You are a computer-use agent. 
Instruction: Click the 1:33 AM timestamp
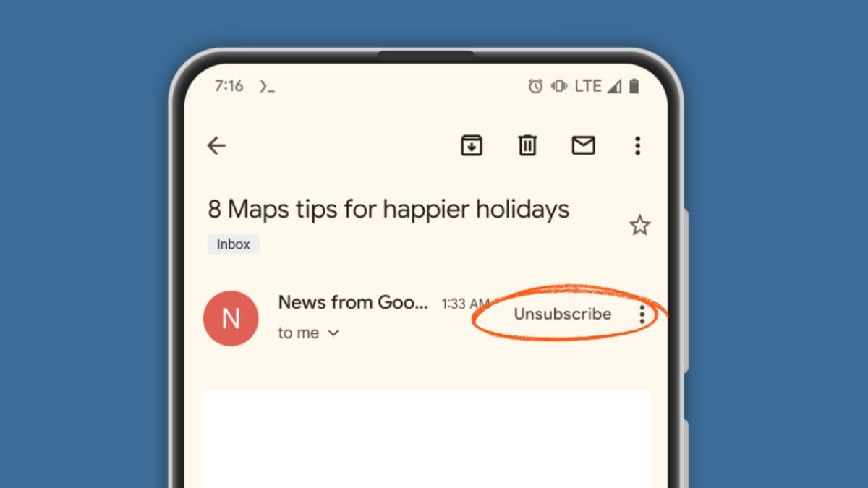(465, 304)
